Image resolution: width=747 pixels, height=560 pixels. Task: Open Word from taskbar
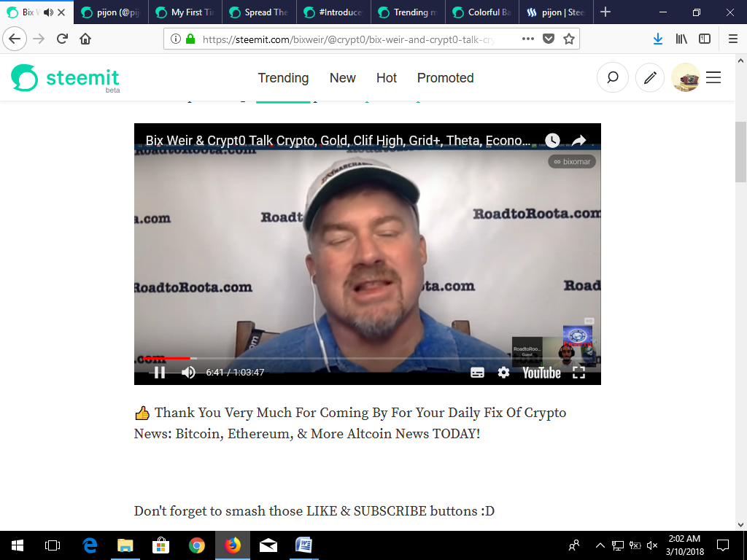[x=304, y=545]
